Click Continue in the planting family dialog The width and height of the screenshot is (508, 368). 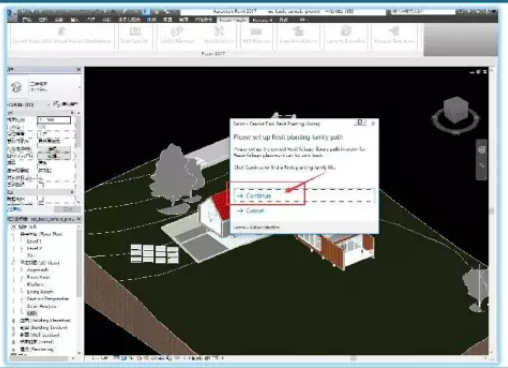(x=304, y=196)
